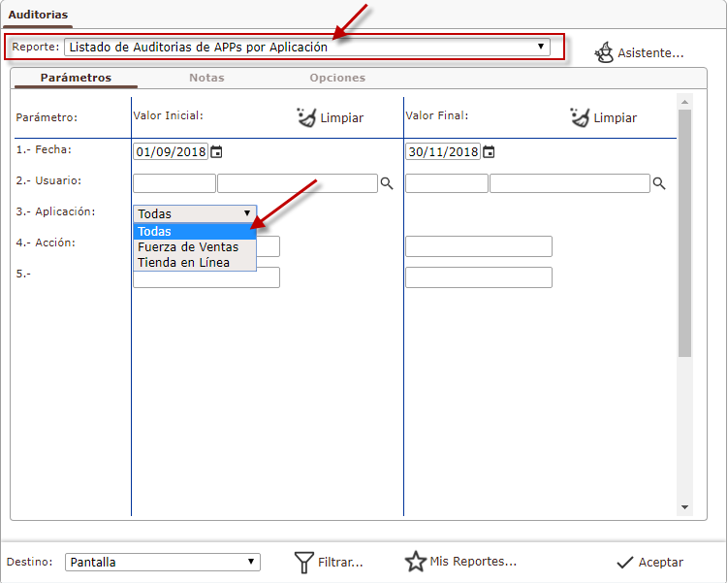Switch to the Opciones tab
Viewport: 728px width, 583px height.
coord(337,78)
